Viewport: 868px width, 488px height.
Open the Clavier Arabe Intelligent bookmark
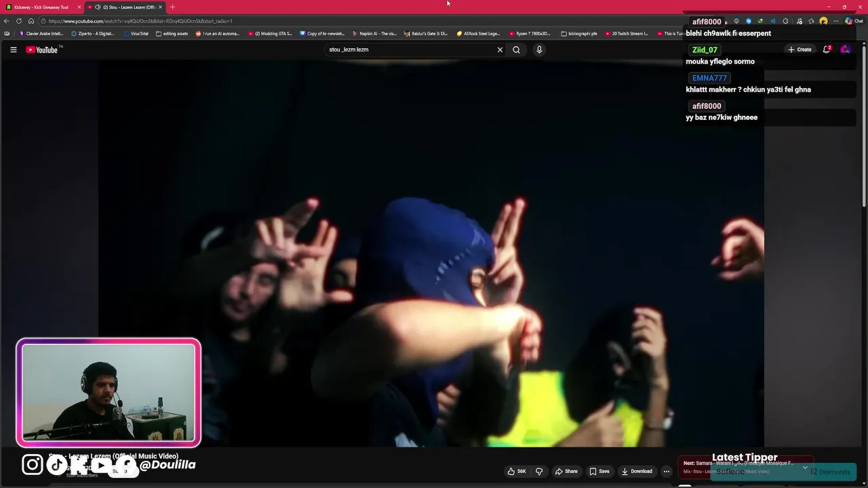(x=41, y=33)
